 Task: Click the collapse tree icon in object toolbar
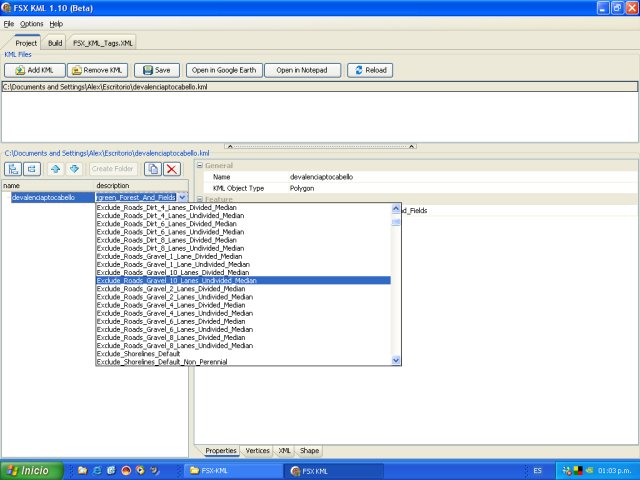32,169
